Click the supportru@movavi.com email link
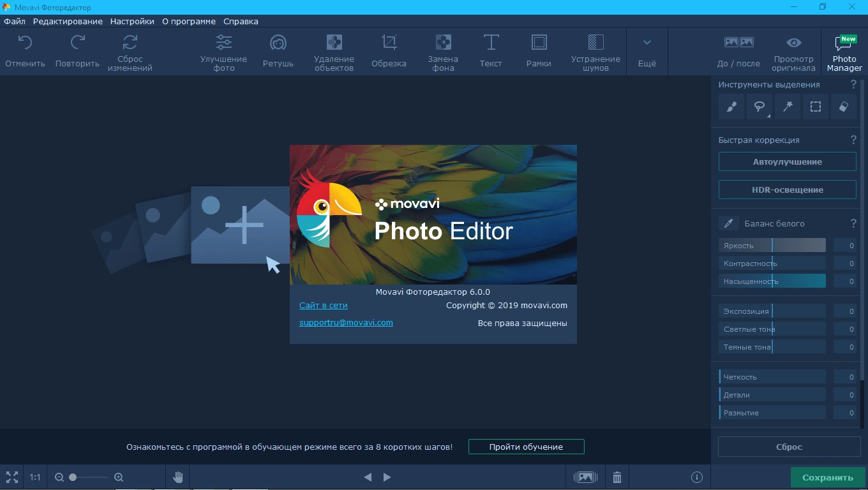868x490 pixels. tap(346, 323)
